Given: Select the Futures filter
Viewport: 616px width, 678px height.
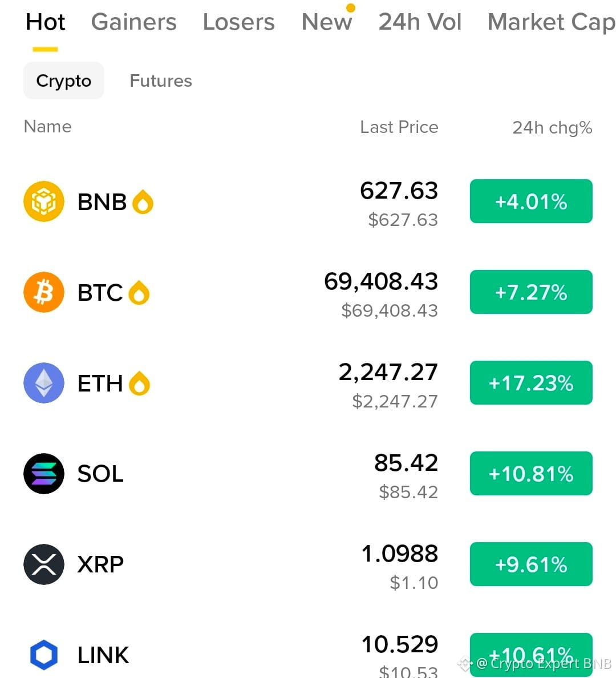Looking at the screenshot, I should tap(161, 81).
